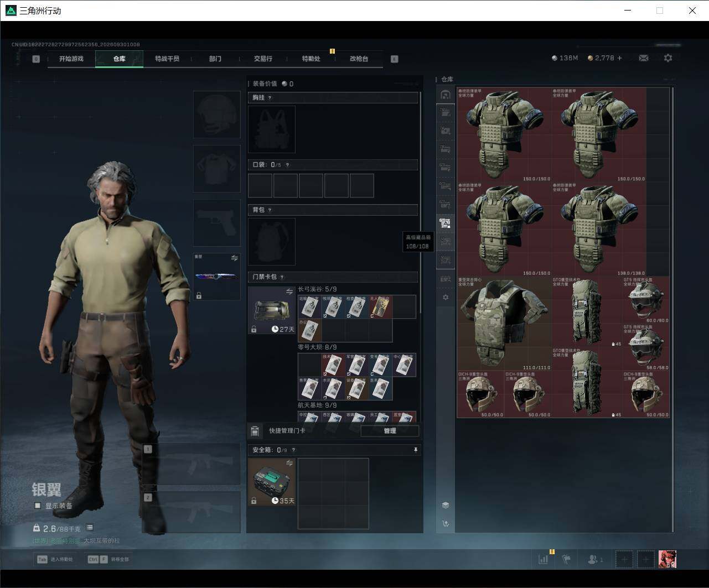
Task: Select the main warehouse icon atop storage sidebar
Action: [x=445, y=95]
